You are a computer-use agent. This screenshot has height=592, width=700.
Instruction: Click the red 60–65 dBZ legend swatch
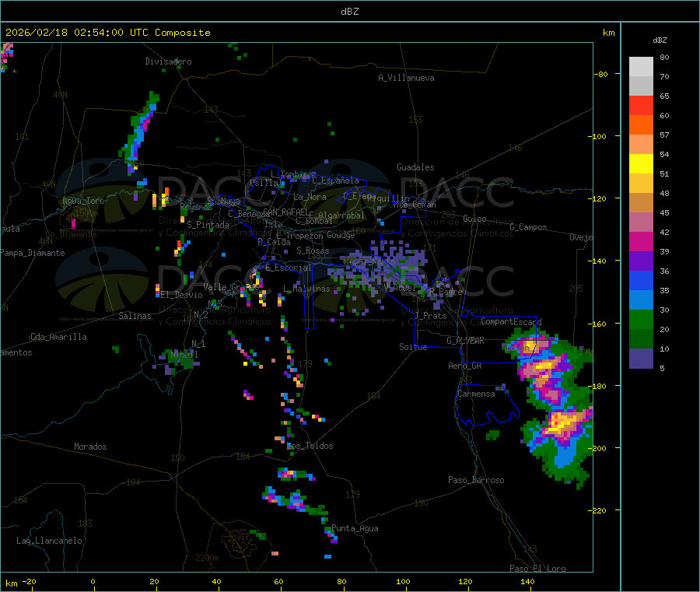[x=641, y=105]
